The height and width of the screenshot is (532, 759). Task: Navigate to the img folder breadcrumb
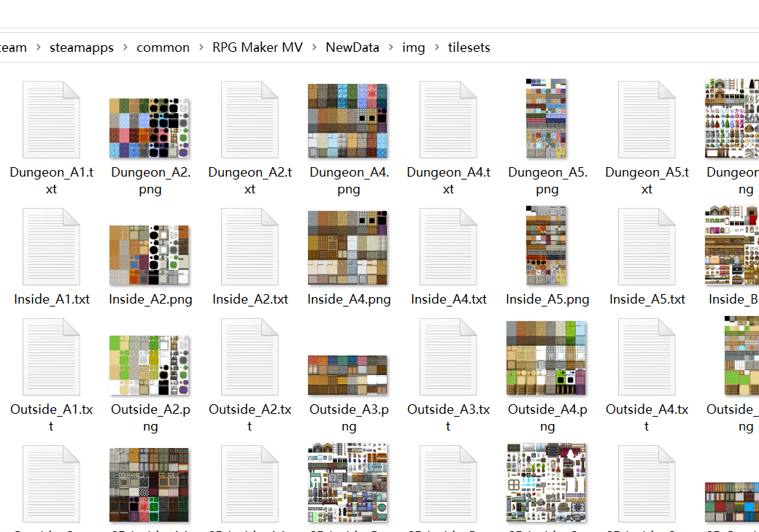point(413,47)
